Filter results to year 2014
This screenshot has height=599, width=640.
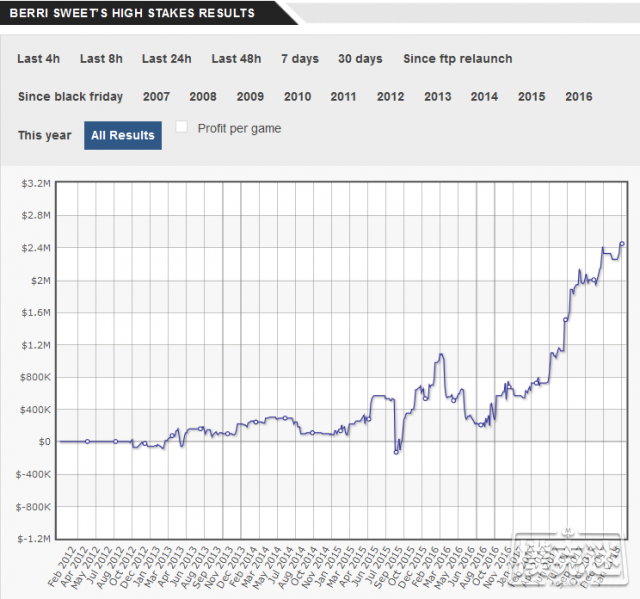tap(484, 97)
